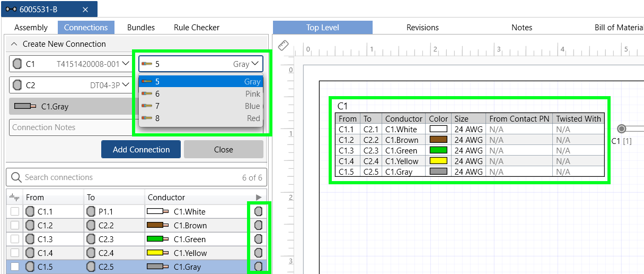Switch to the Connections tab
This screenshot has height=274, width=644.
click(86, 28)
